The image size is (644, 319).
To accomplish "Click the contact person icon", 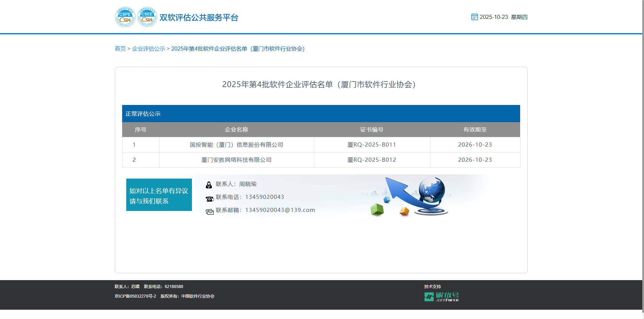I will click(209, 185).
